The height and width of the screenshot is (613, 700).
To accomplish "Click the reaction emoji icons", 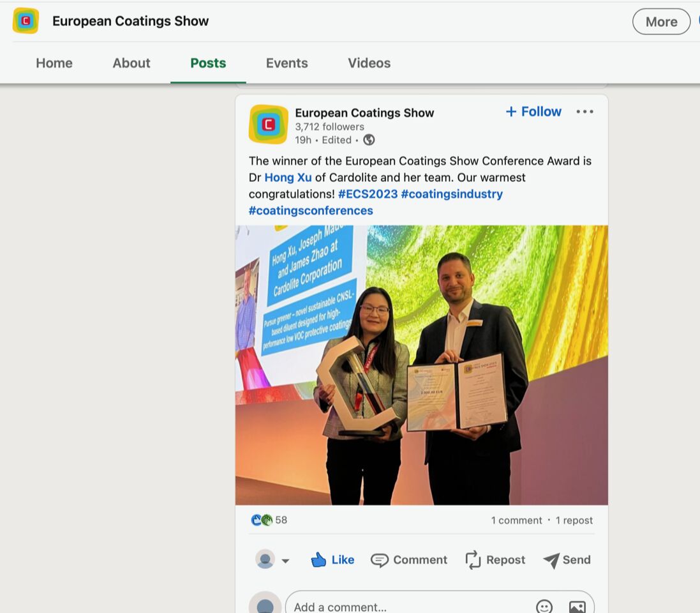I will click(x=262, y=520).
